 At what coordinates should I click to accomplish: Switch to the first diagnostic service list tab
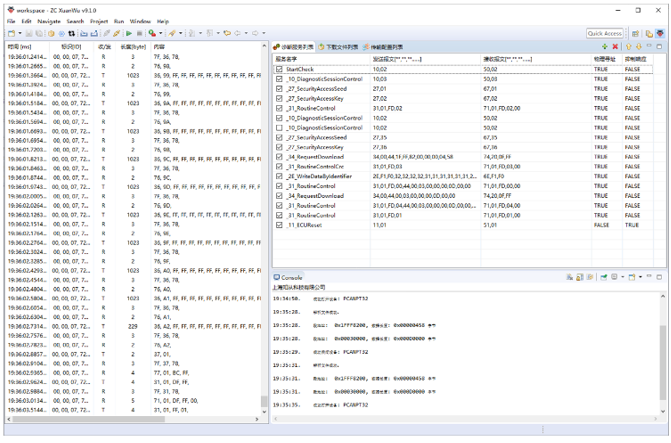[x=294, y=47]
